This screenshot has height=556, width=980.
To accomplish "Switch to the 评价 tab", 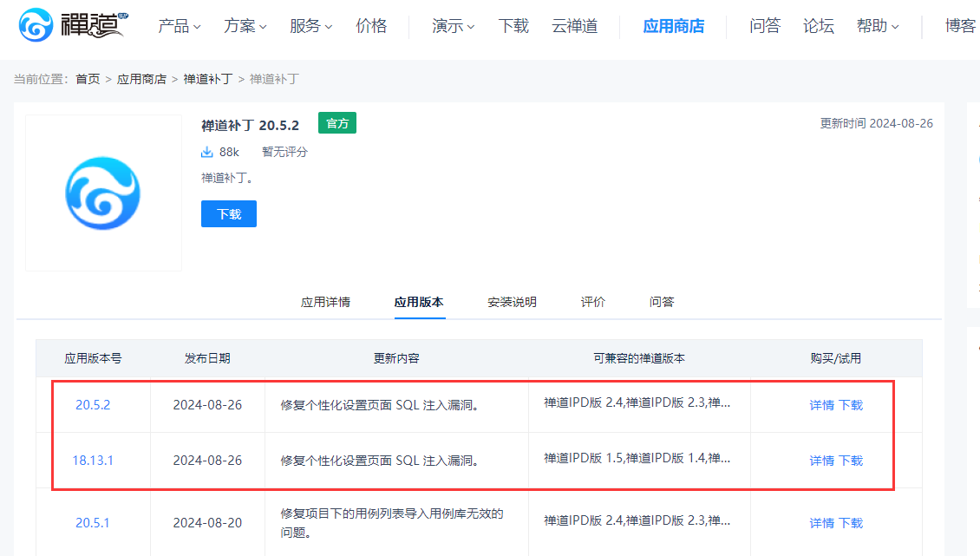I will click(x=592, y=302).
